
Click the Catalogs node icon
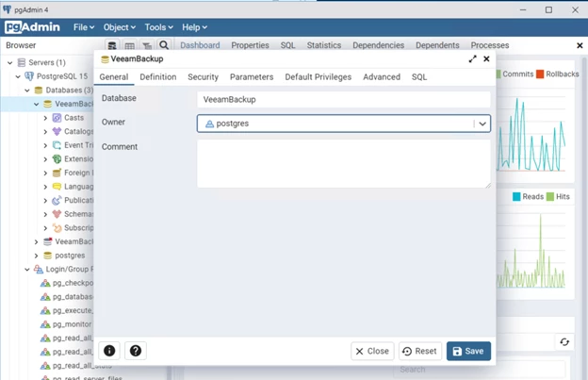(x=57, y=132)
